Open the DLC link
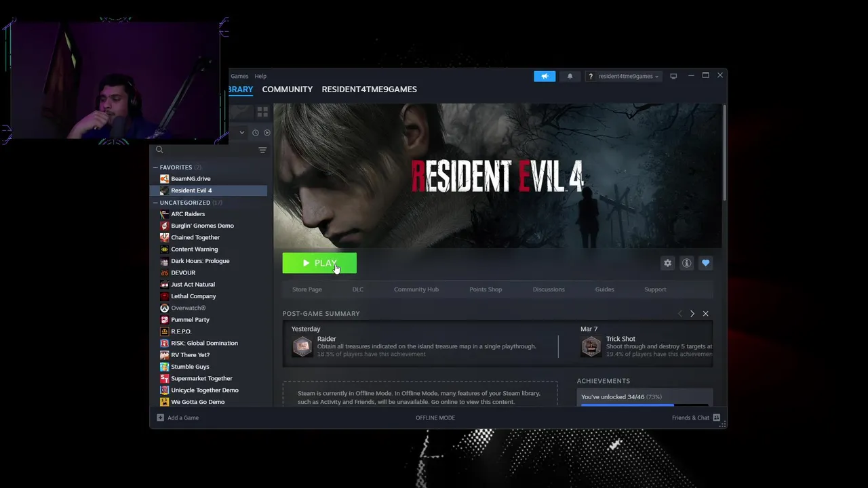 click(x=358, y=289)
